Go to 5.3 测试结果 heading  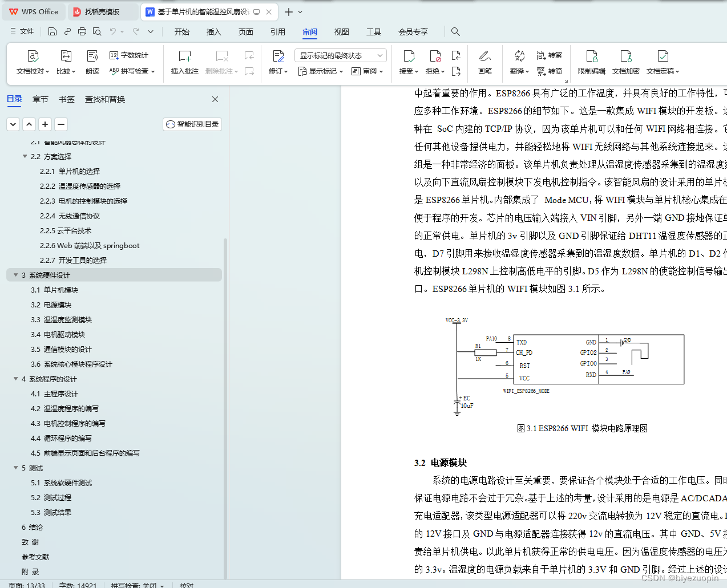coord(51,512)
